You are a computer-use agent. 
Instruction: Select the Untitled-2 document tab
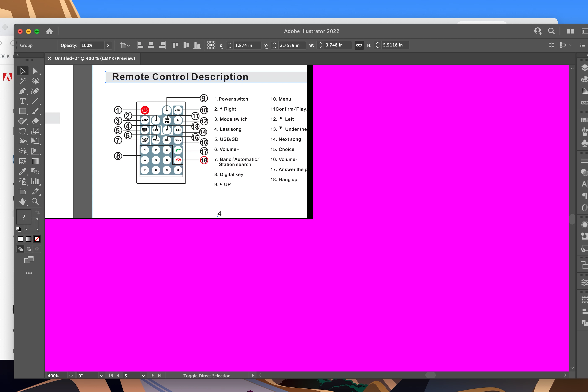95,58
